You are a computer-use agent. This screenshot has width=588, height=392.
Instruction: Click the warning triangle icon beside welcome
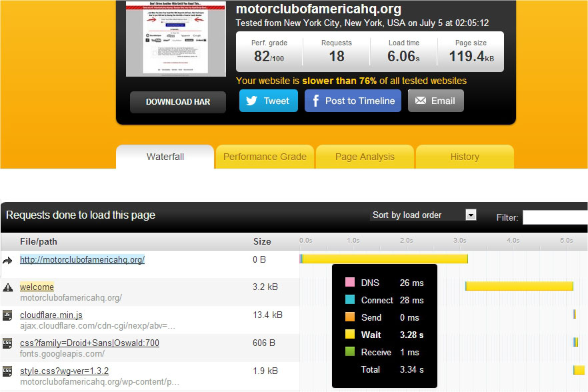[x=8, y=287]
